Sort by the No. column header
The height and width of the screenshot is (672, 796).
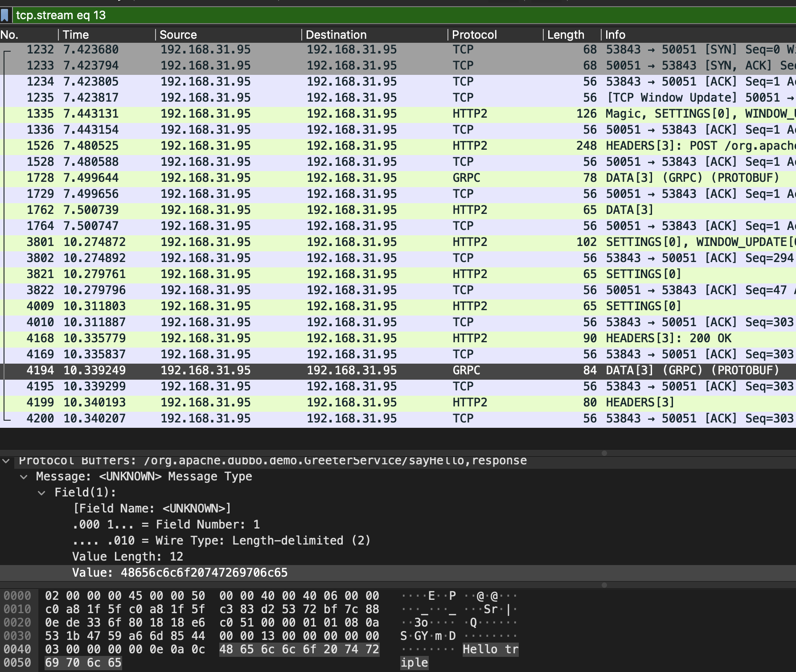click(29, 35)
